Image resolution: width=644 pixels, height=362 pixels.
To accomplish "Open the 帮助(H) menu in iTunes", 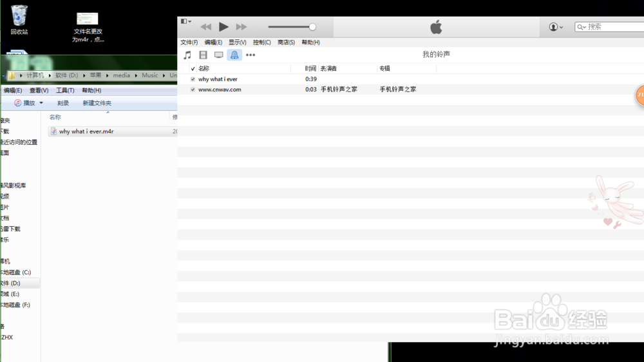I will [310, 43].
